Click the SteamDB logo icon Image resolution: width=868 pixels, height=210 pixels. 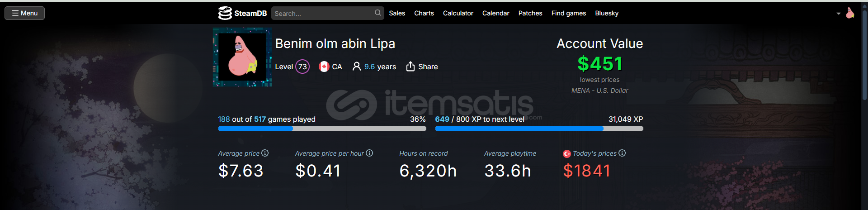(x=225, y=13)
